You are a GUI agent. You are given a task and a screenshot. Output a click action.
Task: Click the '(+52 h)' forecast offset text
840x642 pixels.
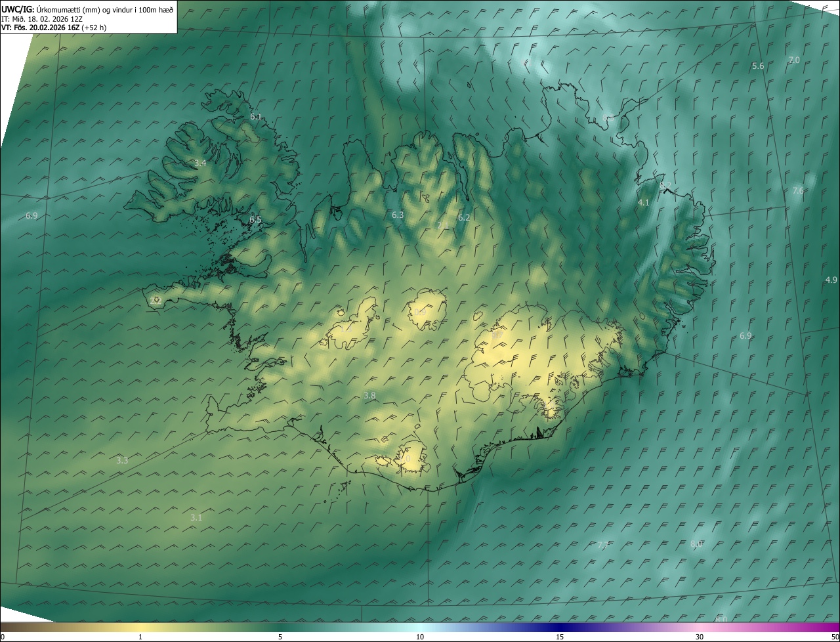(x=94, y=28)
